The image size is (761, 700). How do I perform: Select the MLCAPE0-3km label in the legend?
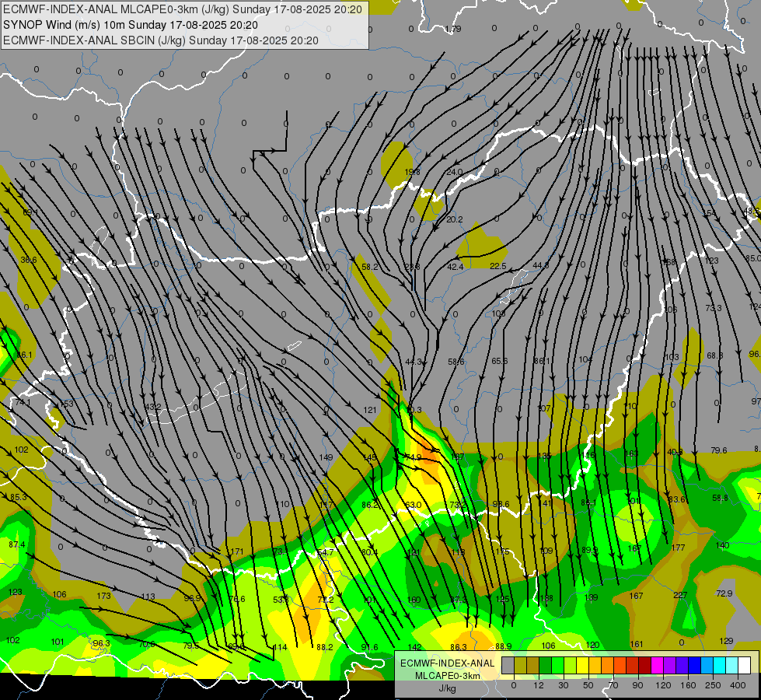[447, 676]
